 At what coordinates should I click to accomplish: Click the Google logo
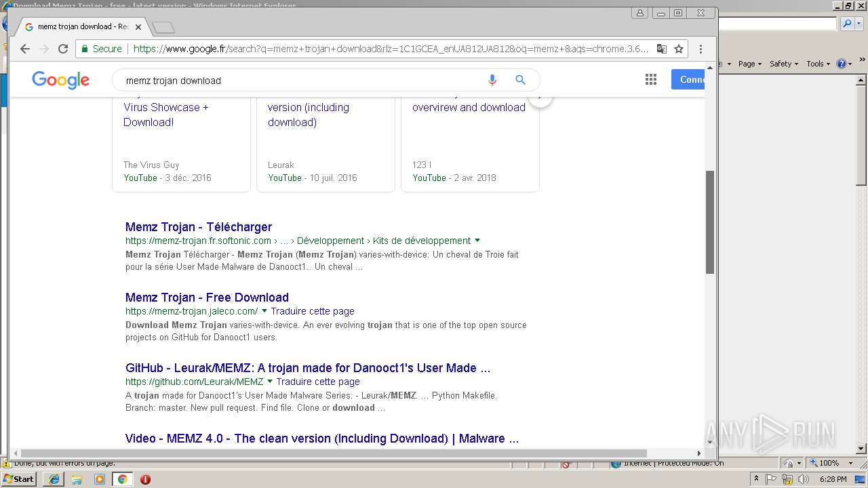click(60, 80)
